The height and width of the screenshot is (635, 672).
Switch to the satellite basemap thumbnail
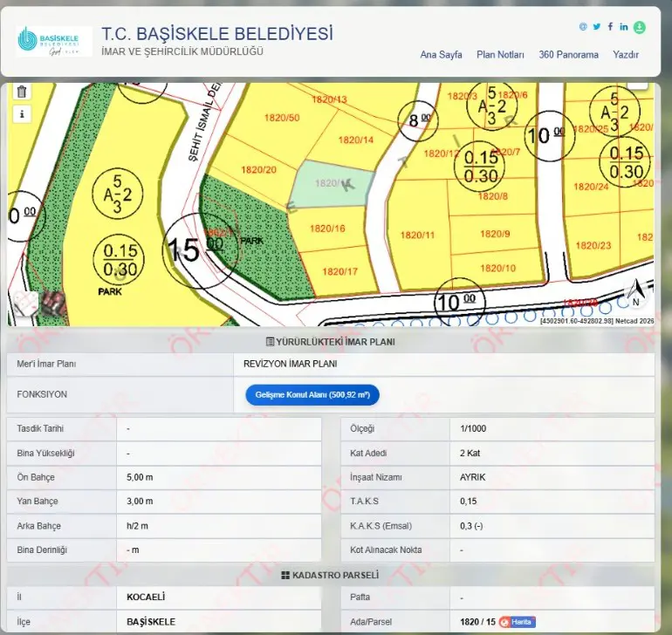point(54,304)
